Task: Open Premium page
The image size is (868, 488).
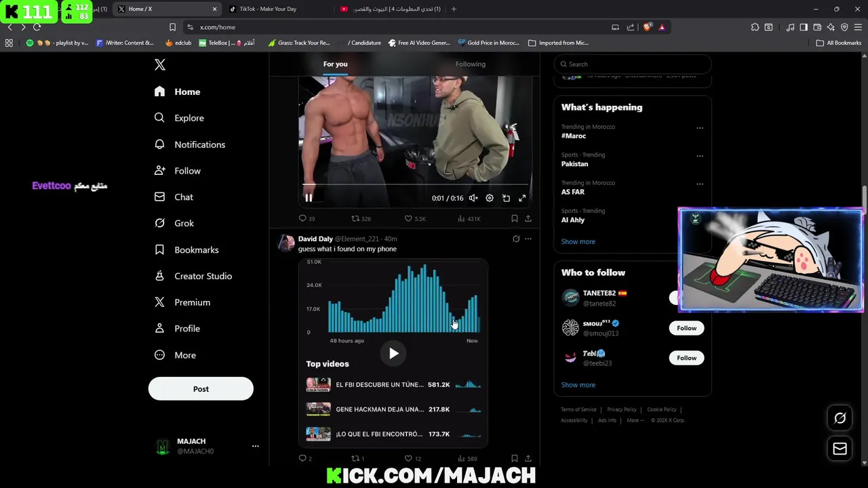Action: (182, 302)
